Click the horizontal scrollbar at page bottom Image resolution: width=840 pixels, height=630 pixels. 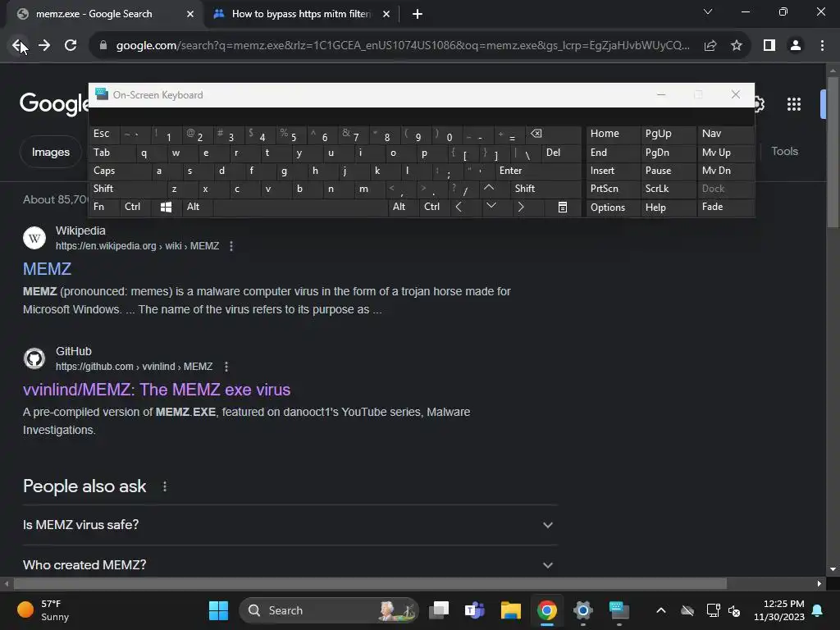click(370, 583)
